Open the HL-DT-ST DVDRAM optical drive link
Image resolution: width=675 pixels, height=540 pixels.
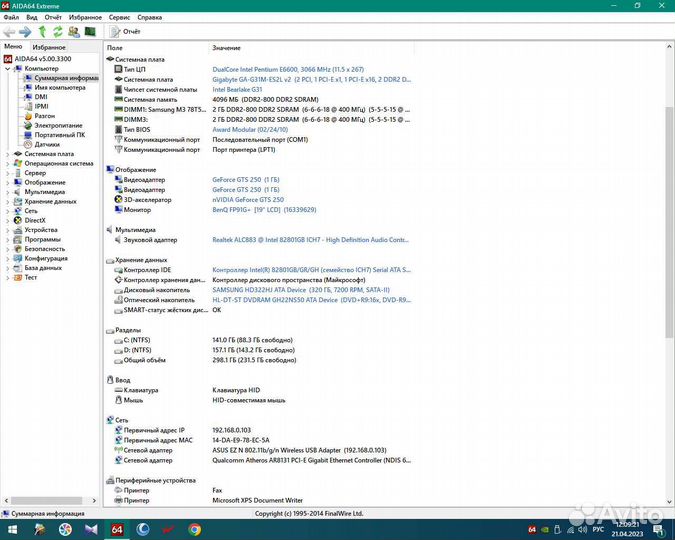click(312, 300)
